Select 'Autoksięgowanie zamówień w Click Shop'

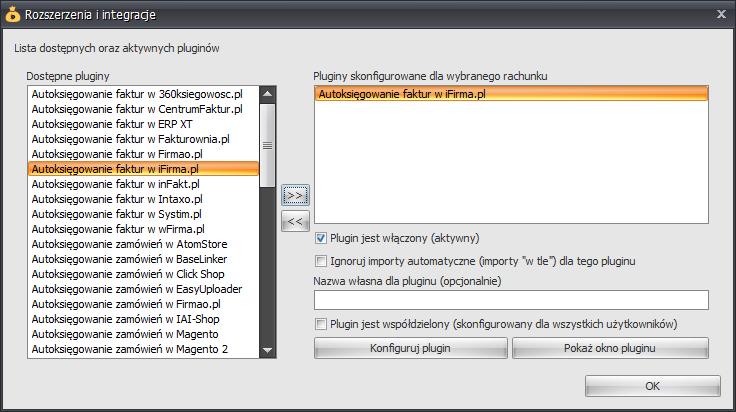tap(143, 274)
